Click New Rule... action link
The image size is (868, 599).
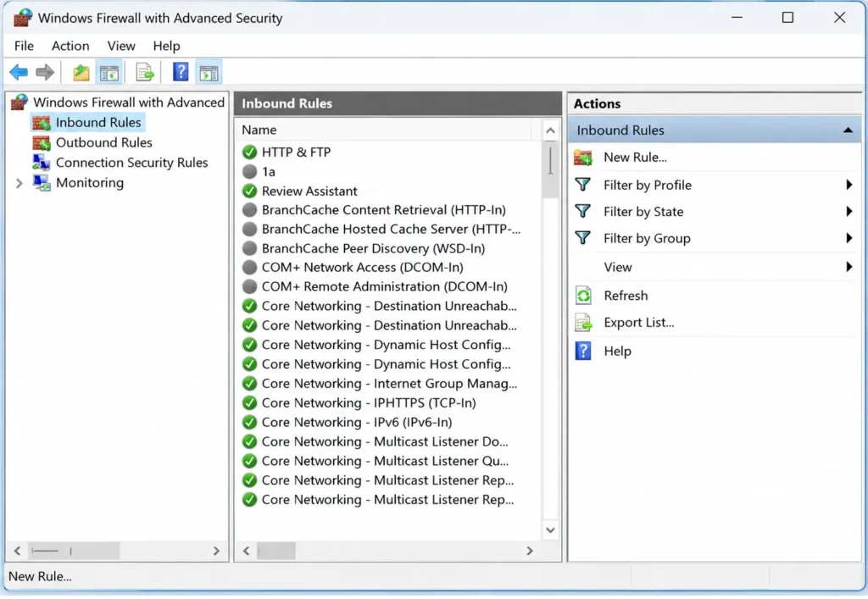point(635,157)
